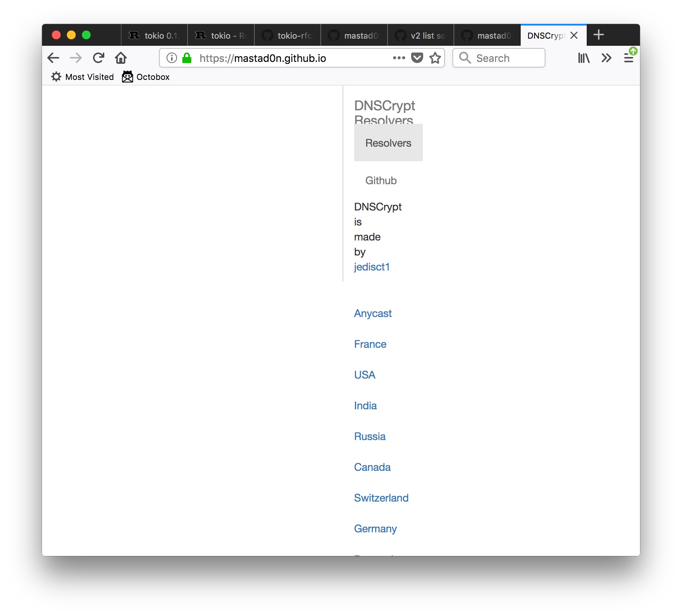Open the Library panel
This screenshot has height=616, width=682.
(584, 58)
